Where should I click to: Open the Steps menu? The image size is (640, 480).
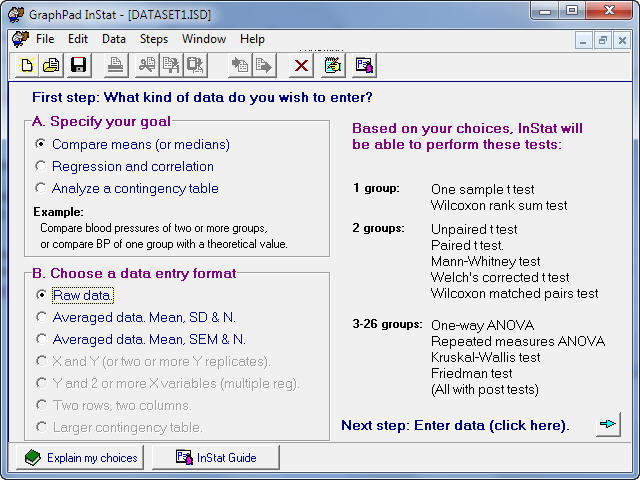pyautogui.click(x=154, y=39)
